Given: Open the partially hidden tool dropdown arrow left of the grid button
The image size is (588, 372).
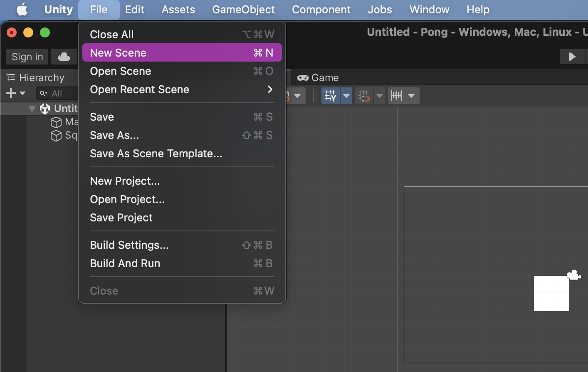Looking at the screenshot, I should (x=297, y=96).
